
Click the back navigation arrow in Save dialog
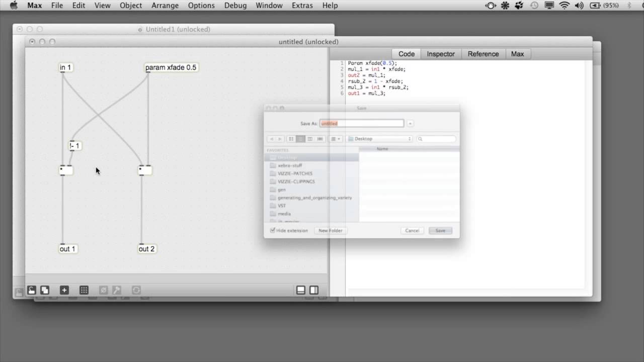coord(272,139)
